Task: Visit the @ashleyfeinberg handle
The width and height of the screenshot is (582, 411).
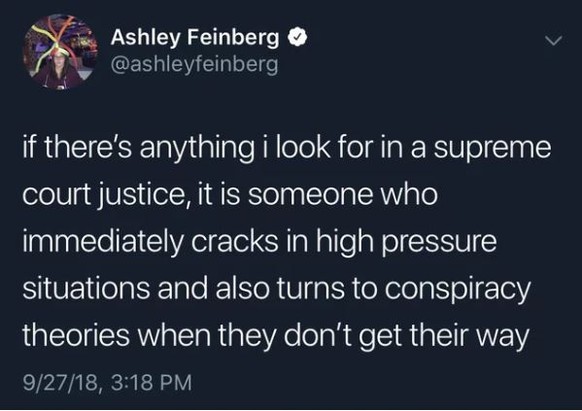Action: coord(194,65)
